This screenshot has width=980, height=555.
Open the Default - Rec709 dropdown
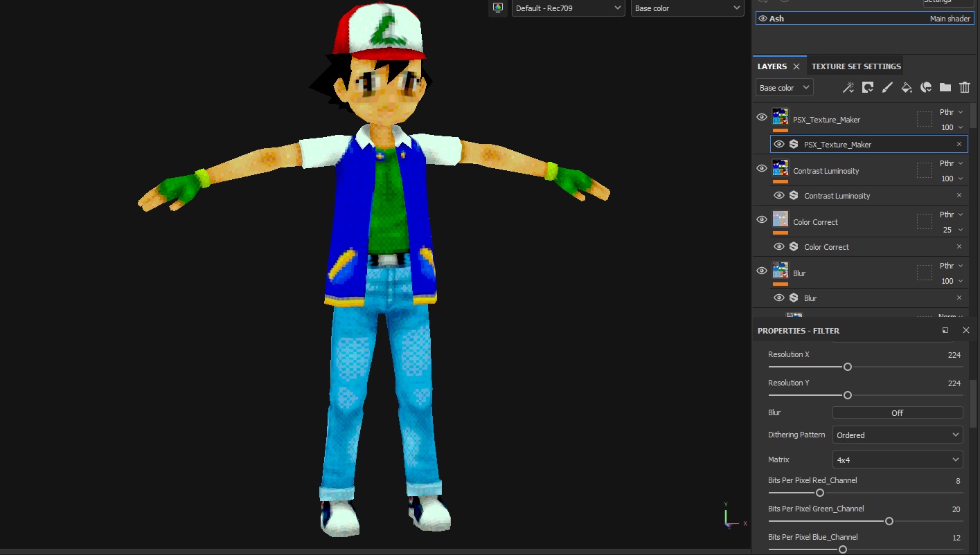pyautogui.click(x=568, y=8)
